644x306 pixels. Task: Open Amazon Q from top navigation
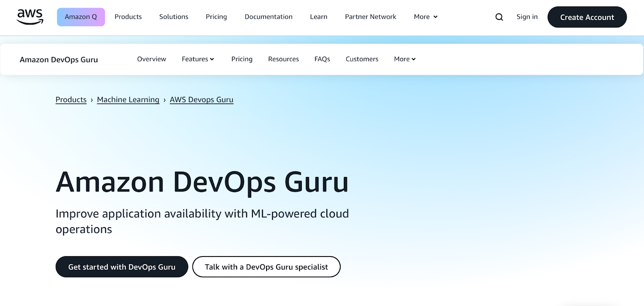(x=81, y=17)
